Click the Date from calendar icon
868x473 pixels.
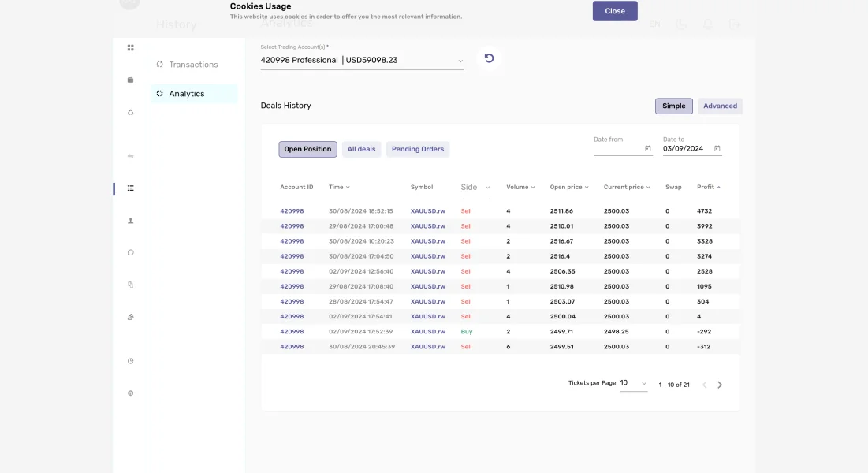(647, 148)
